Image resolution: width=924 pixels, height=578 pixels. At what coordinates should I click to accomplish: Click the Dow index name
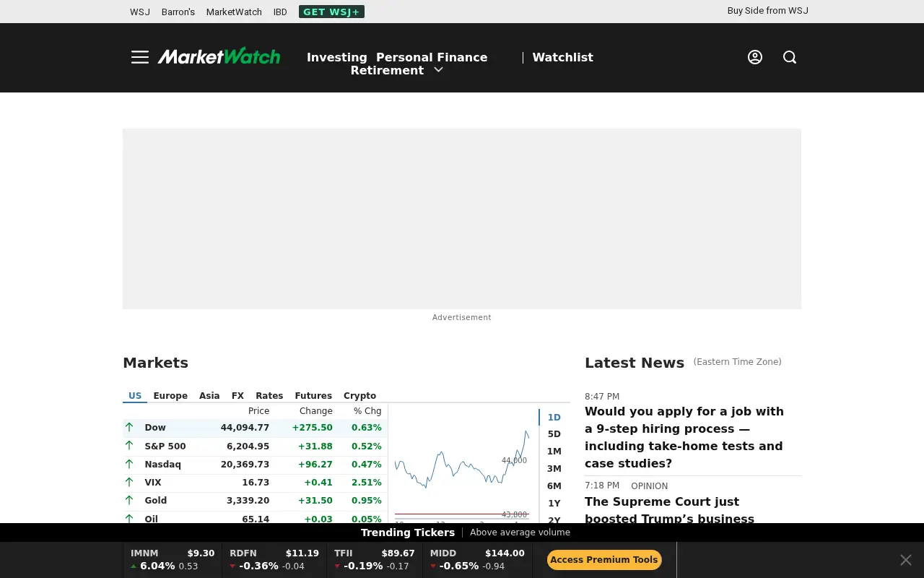tap(155, 428)
